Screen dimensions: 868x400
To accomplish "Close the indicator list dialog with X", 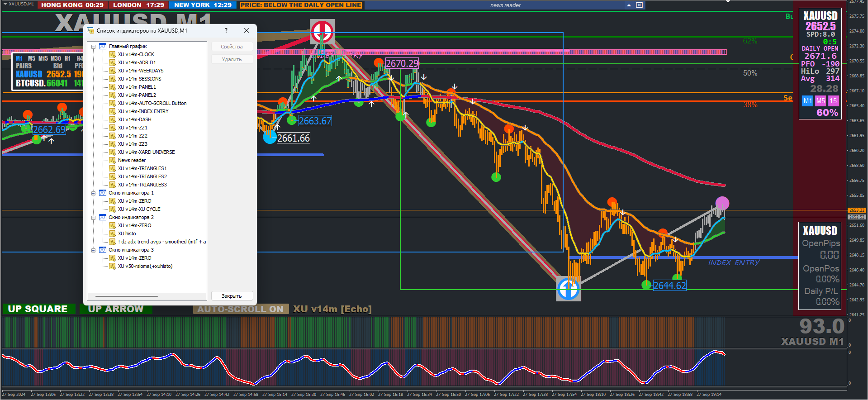I will coord(247,30).
